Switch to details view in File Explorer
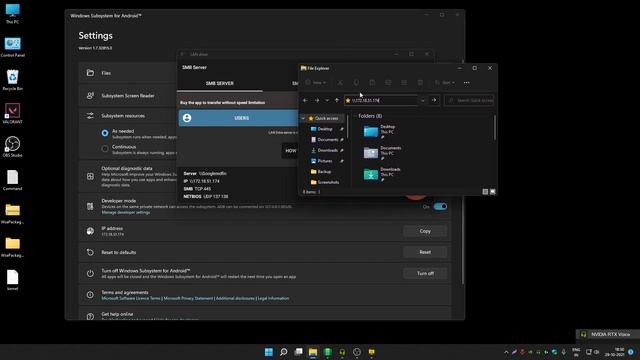 pyautogui.click(x=485, y=191)
